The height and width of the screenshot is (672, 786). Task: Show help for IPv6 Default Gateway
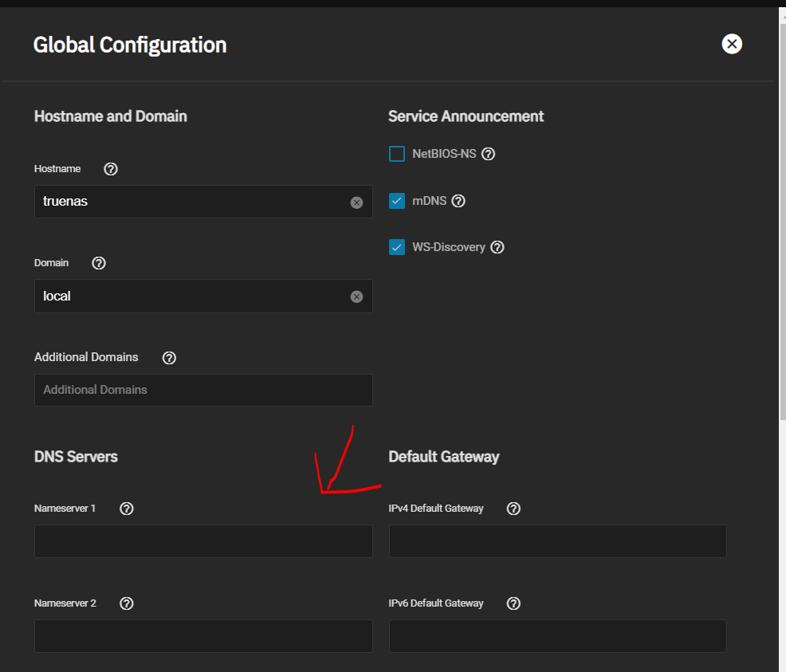point(514,603)
